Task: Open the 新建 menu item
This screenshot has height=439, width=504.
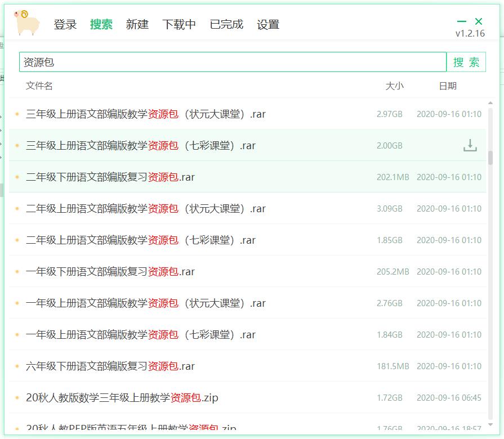Action: [x=137, y=24]
